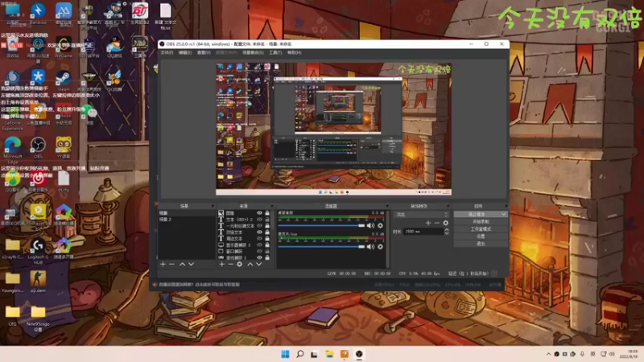Open the ziji.dem file icon
Screen dimensions: 644x362
[38, 281]
